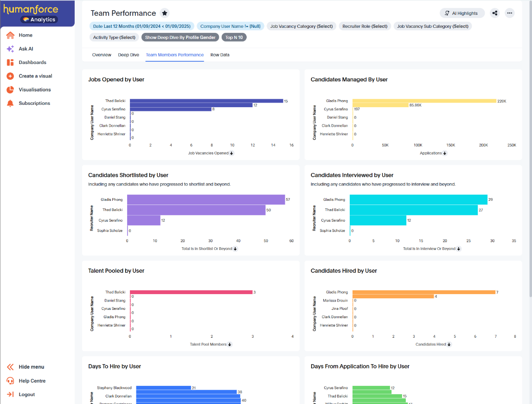Image resolution: width=532 pixels, height=404 pixels.
Task: Favorite Team Performance with the star icon
Action: [164, 13]
